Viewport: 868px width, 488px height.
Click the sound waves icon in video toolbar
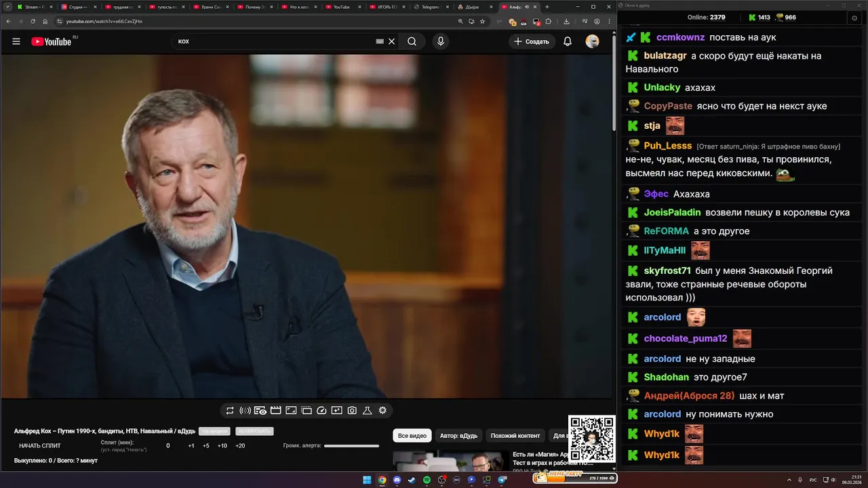pos(245,411)
